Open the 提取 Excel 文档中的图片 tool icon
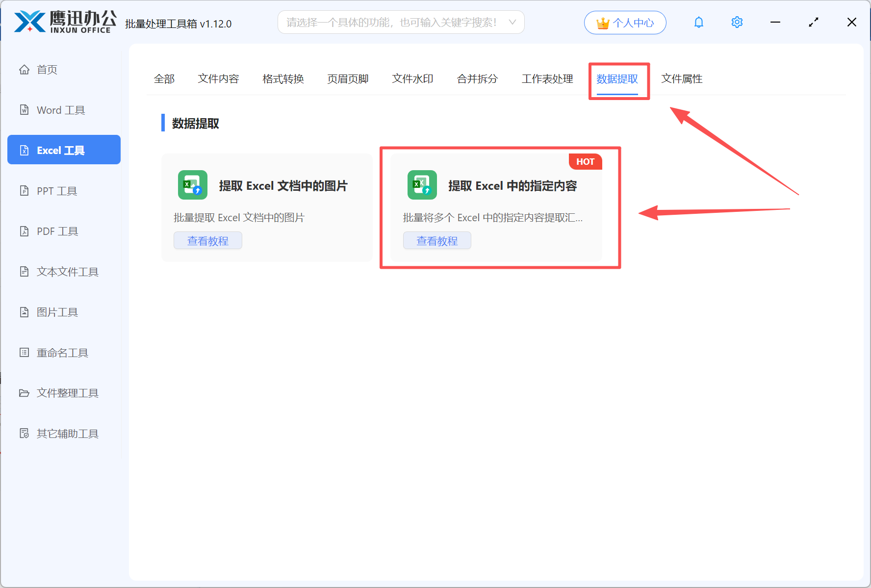 (x=192, y=185)
